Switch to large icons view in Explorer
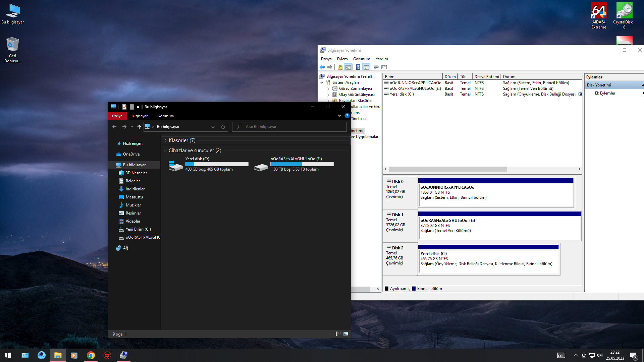Screen dimensions: 644x362 click(346, 334)
